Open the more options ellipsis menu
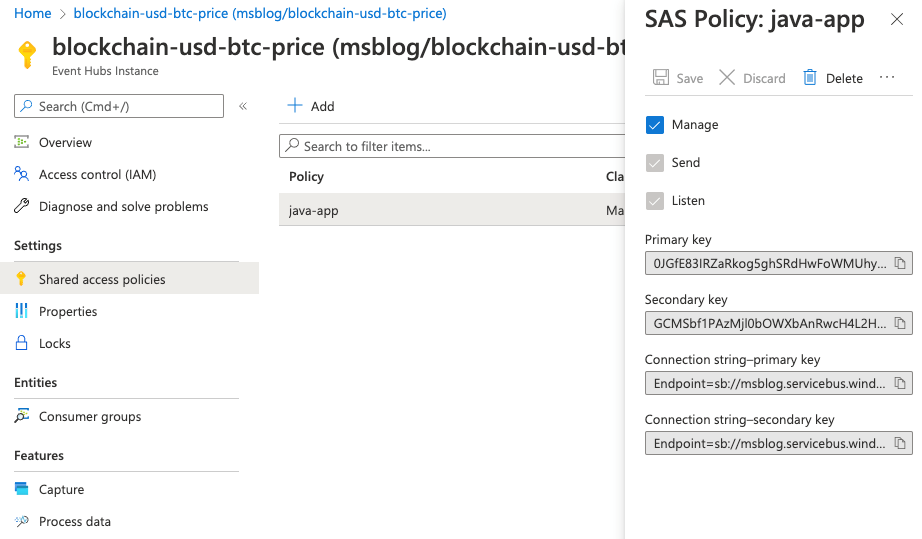This screenshot has height=539, width=922. (x=887, y=78)
